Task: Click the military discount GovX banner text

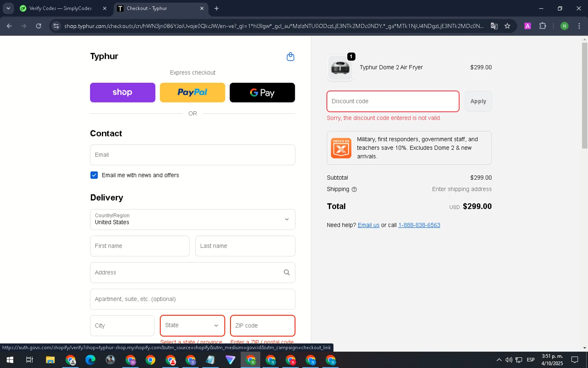Action: 417,148
